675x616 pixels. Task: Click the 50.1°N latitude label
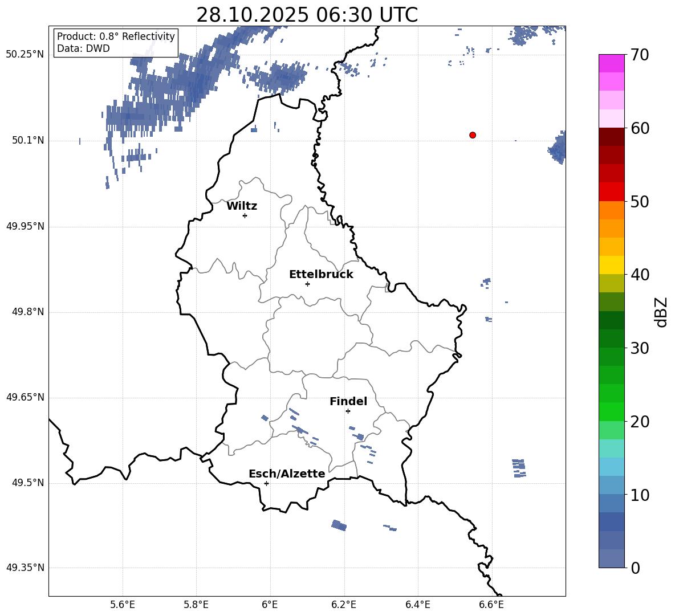(x=28, y=140)
